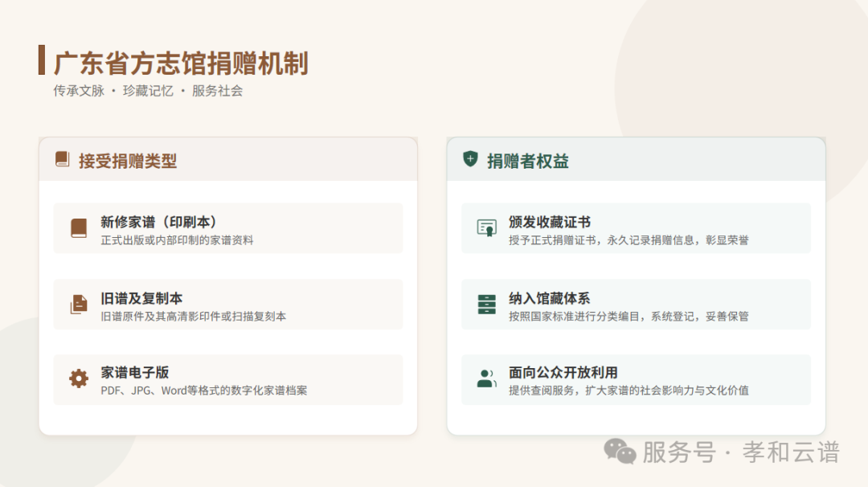
Task: Click the text 旧谱及复制本
Action: (x=141, y=298)
